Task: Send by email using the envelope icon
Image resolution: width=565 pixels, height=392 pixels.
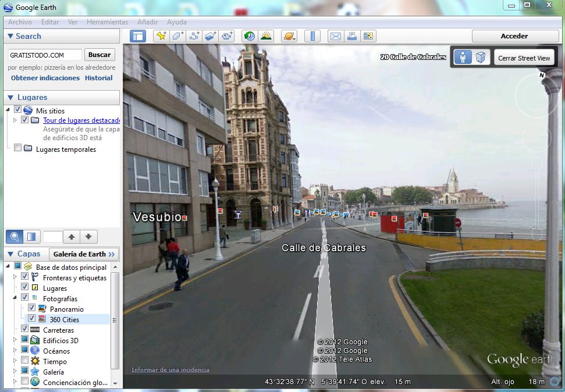Action: (x=336, y=36)
